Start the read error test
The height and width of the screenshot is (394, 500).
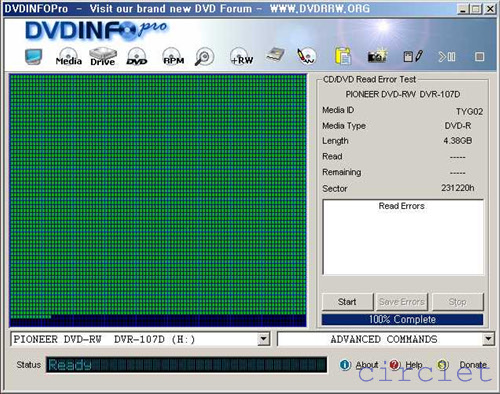(x=347, y=302)
